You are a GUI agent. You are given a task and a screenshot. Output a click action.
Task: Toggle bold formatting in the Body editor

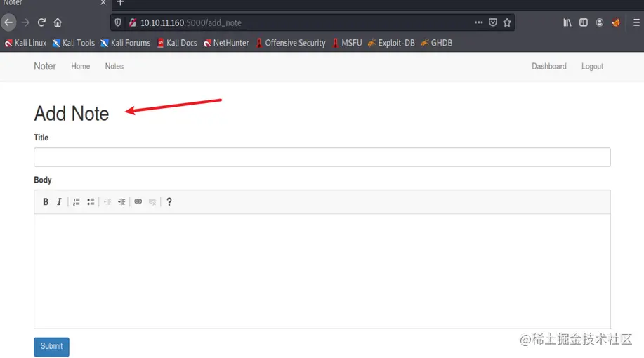tap(46, 201)
